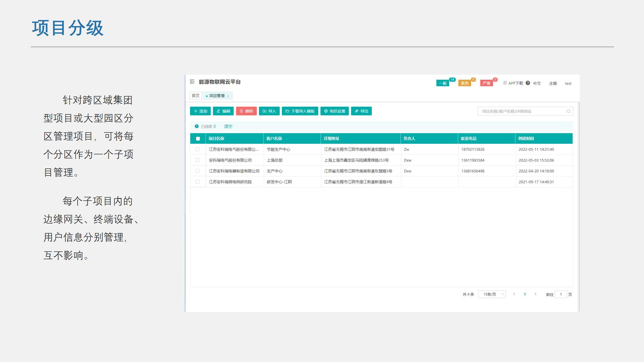The height and width of the screenshot is (362, 644).
Task: Click the help question mark icon
Action: coord(528,83)
